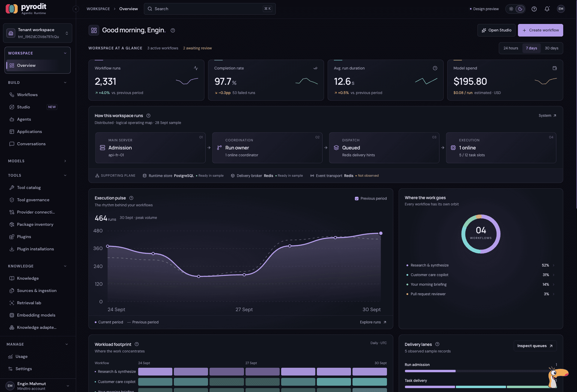Click the EM avatar in top bar

(561, 9)
